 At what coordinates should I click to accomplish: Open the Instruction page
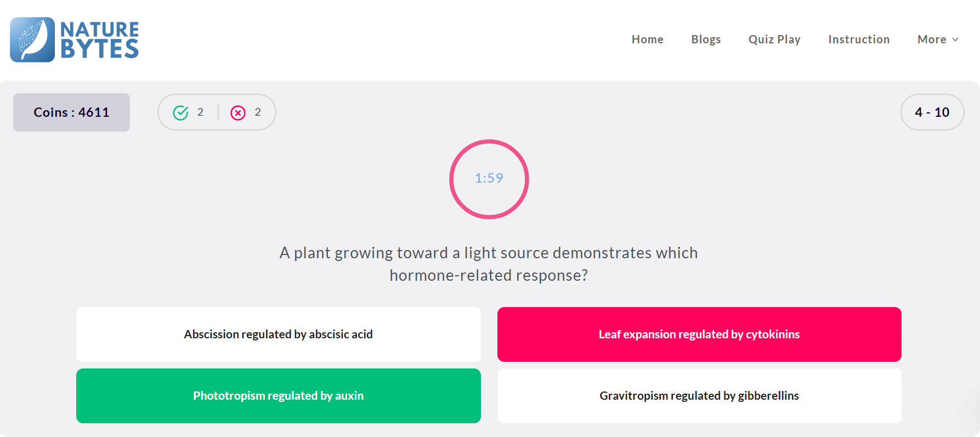(x=859, y=39)
